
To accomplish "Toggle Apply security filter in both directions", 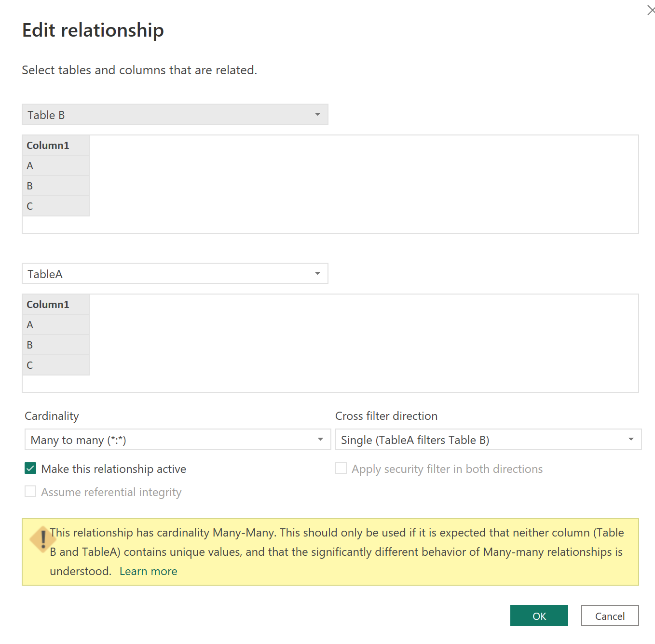I will click(x=341, y=468).
